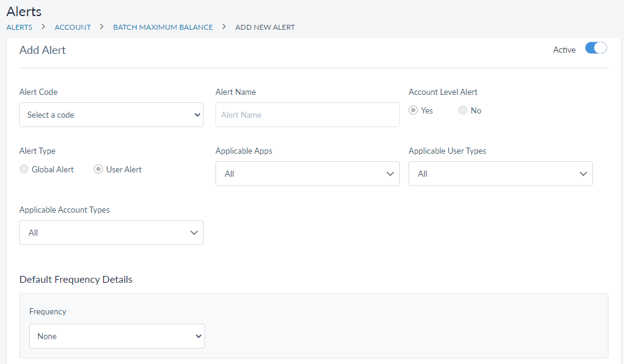Expand the Applicable Apps dropdown
This screenshot has height=364, width=624.
coord(307,174)
